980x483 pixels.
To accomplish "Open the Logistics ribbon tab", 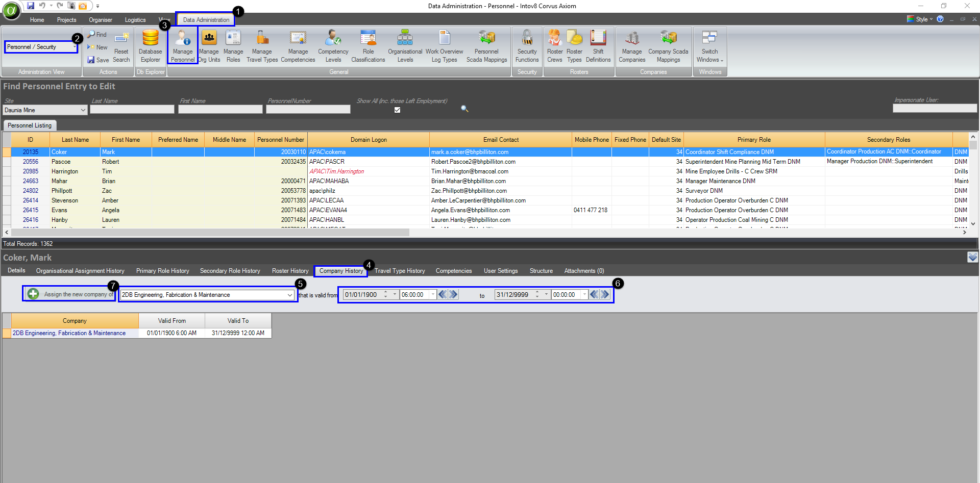I will click(x=135, y=20).
